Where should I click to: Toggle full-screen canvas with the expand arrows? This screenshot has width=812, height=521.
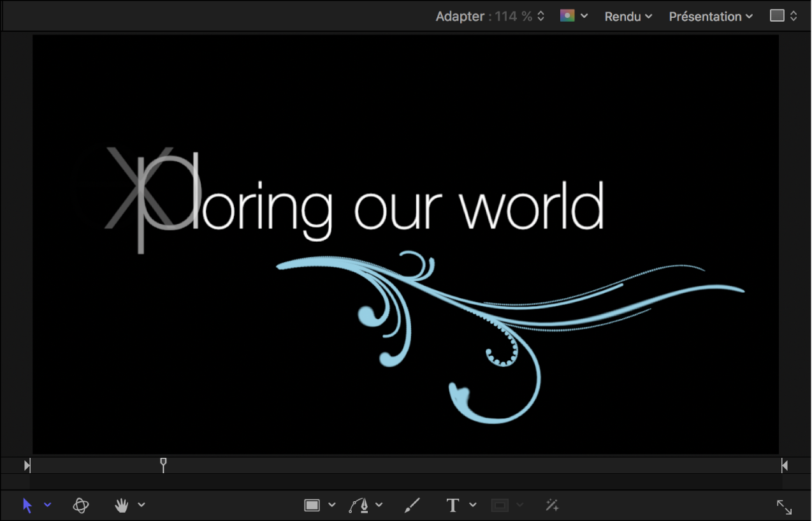click(x=784, y=507)
